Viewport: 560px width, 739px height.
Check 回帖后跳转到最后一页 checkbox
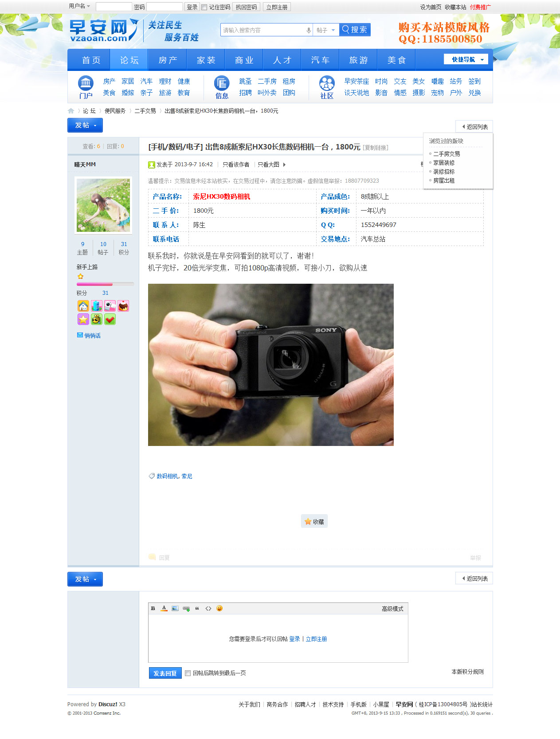[188, 673]
